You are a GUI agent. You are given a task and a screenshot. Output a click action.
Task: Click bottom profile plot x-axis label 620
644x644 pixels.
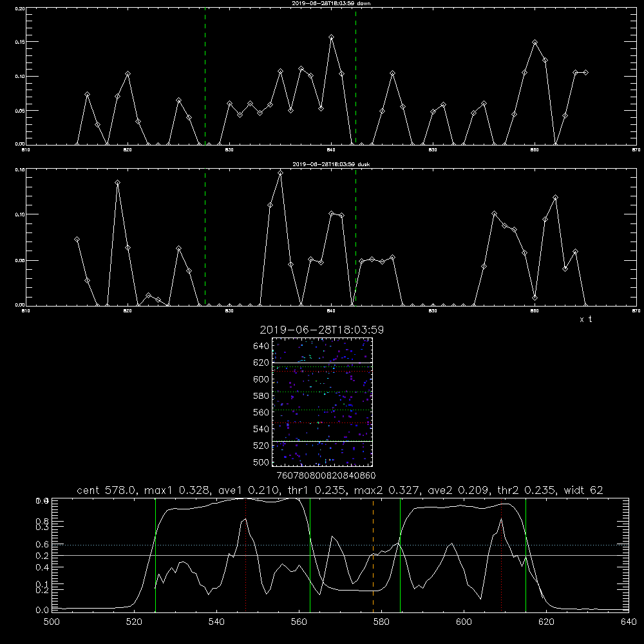tap(546, 622)
